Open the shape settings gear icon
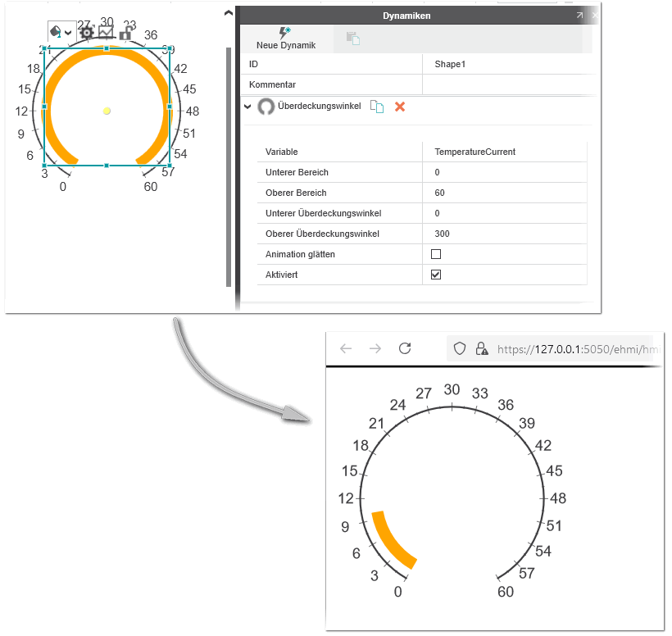 click(86, 33)
